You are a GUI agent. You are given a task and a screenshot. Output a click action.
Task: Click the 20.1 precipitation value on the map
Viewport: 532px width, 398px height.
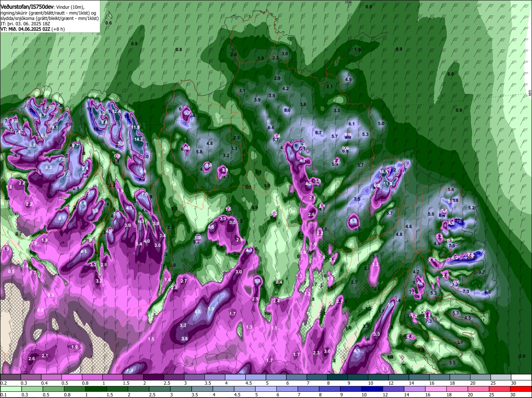click(x=471, y=258)
